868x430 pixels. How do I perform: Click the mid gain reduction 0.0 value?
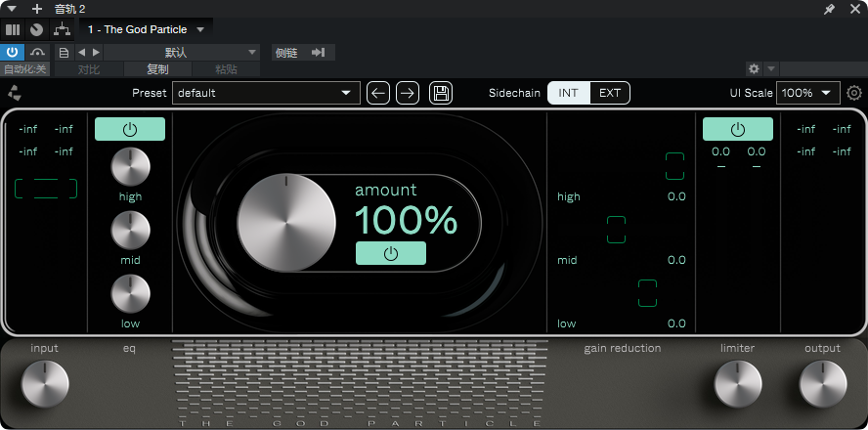click(676, 260)
